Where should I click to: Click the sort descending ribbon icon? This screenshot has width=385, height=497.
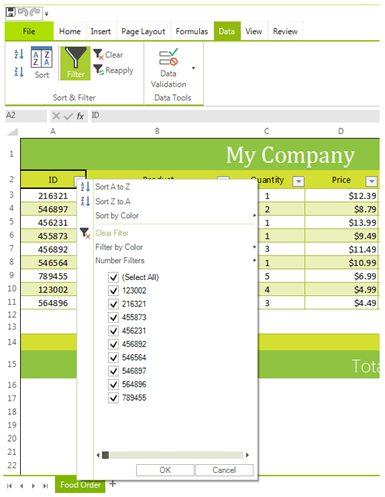19,71
